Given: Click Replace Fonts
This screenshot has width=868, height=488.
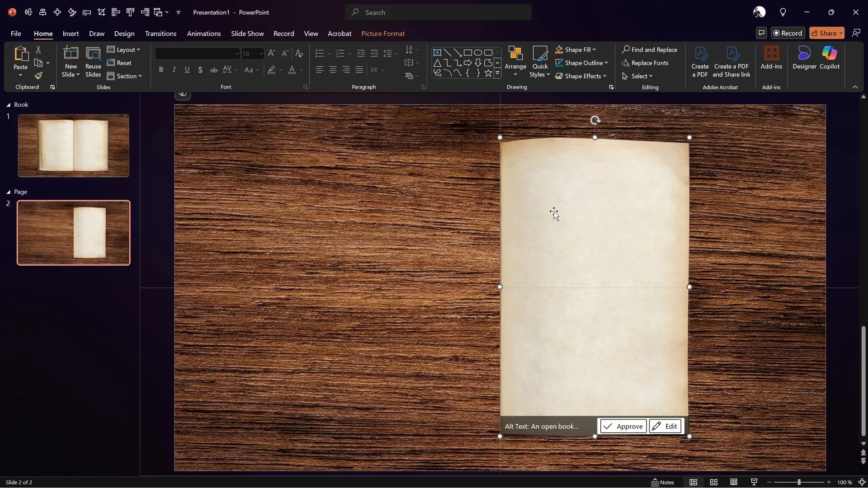Looking at the screenshot, I should [645, 63].
